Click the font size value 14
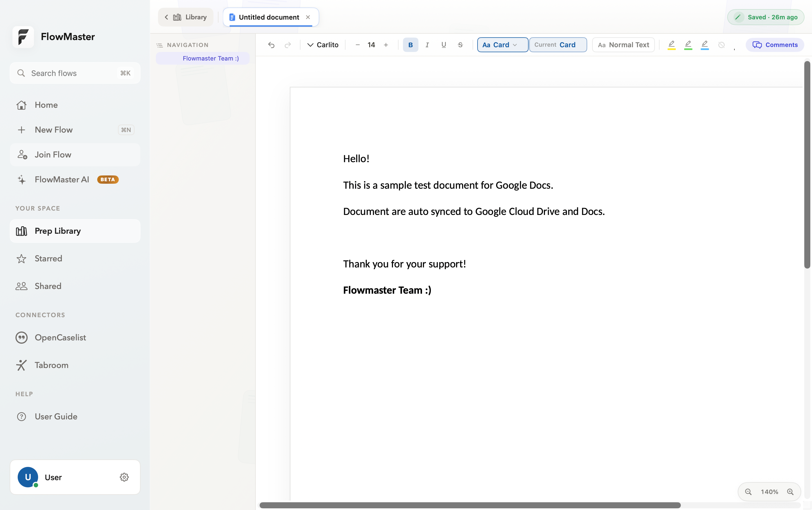 (x=371, y=45)
